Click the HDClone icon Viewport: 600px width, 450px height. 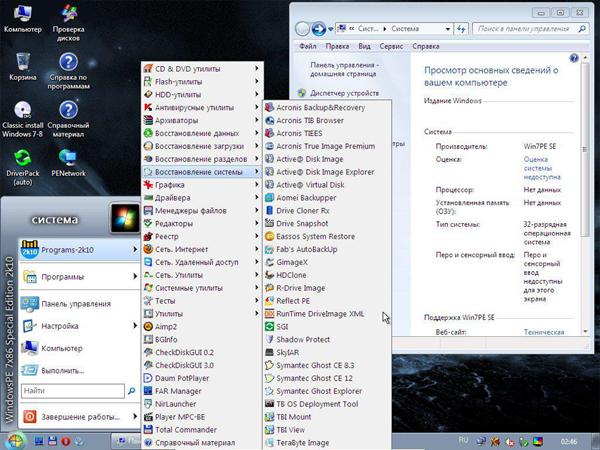[x=269, y=275]
